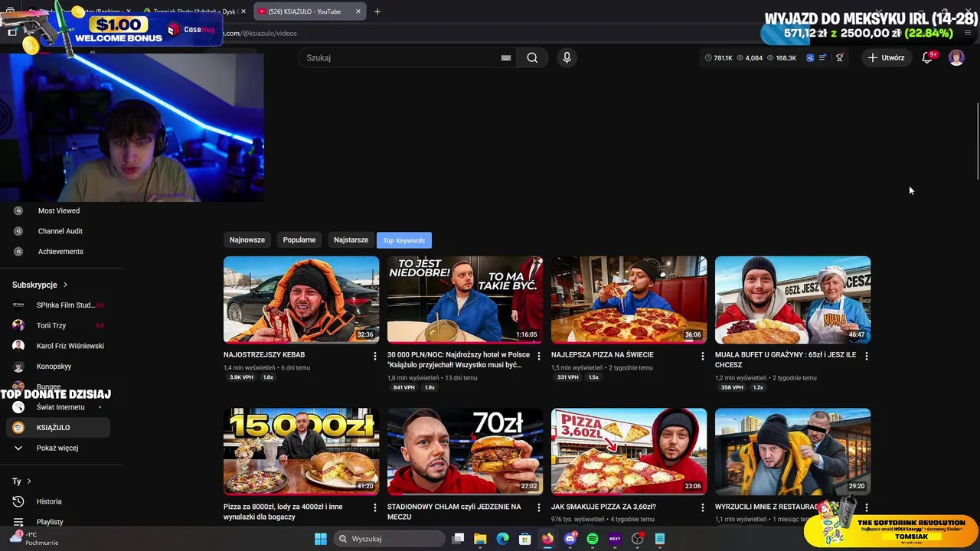980x551 pixels.
Task: Play 30 000 PLN/NOC hotel thumbnail
Action: point(465,299)
